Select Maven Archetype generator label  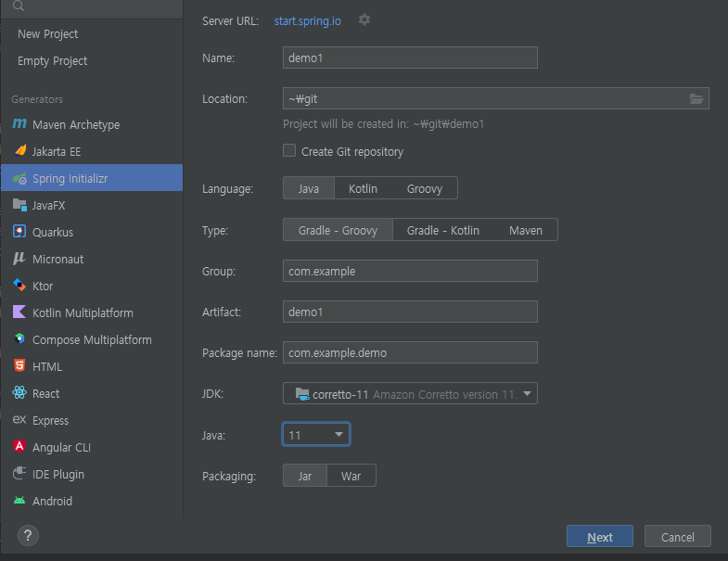pyautogui.click(x=76, y=124)
